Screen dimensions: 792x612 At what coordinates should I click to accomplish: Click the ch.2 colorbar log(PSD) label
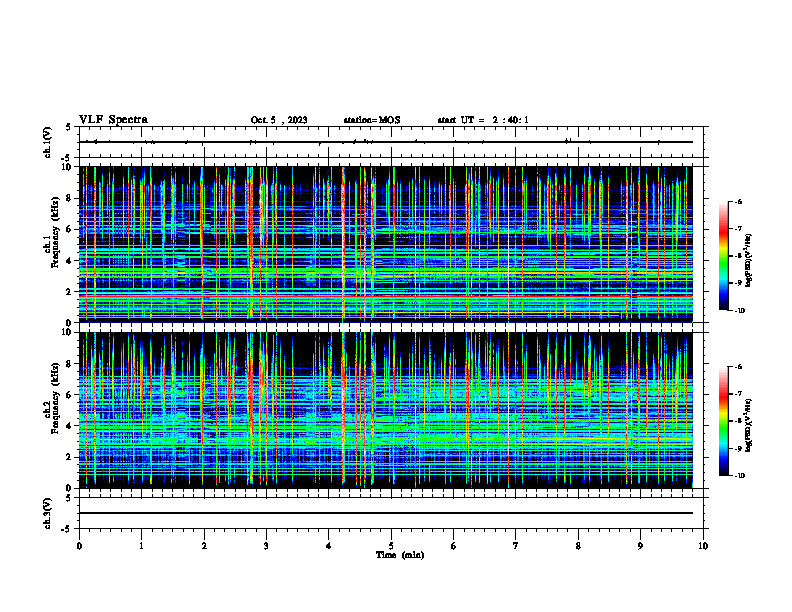(x=749, y=425)
